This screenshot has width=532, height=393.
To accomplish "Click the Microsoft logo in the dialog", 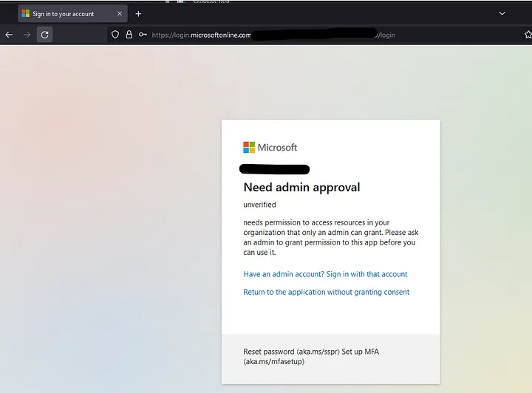I will (270, 147).
